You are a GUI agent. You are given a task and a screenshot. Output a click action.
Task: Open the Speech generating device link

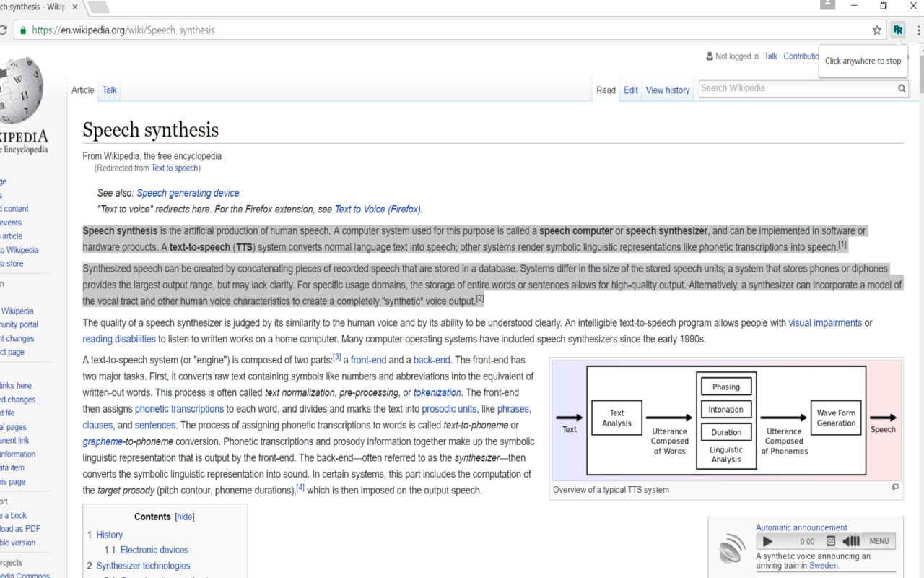point(188,193)
